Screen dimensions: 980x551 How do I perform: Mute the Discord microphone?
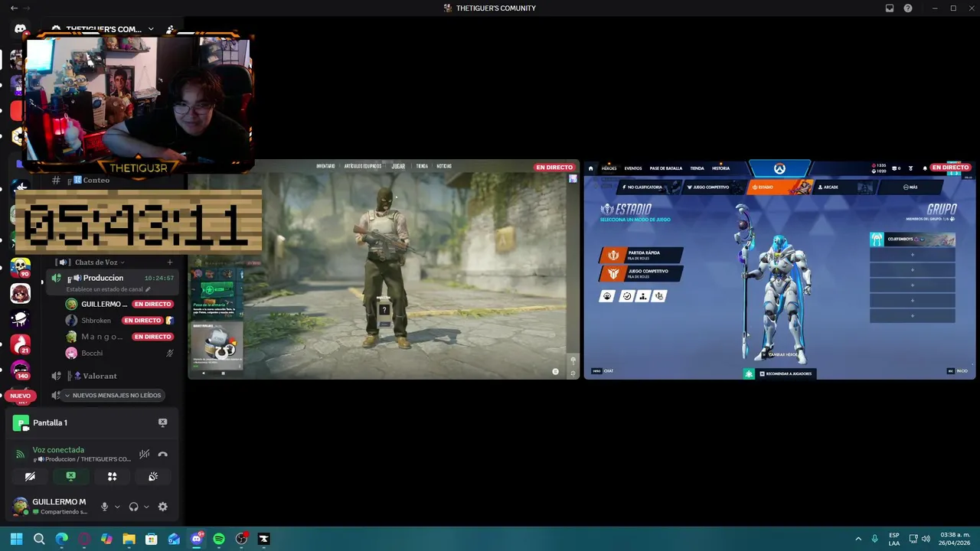[104, 507]
